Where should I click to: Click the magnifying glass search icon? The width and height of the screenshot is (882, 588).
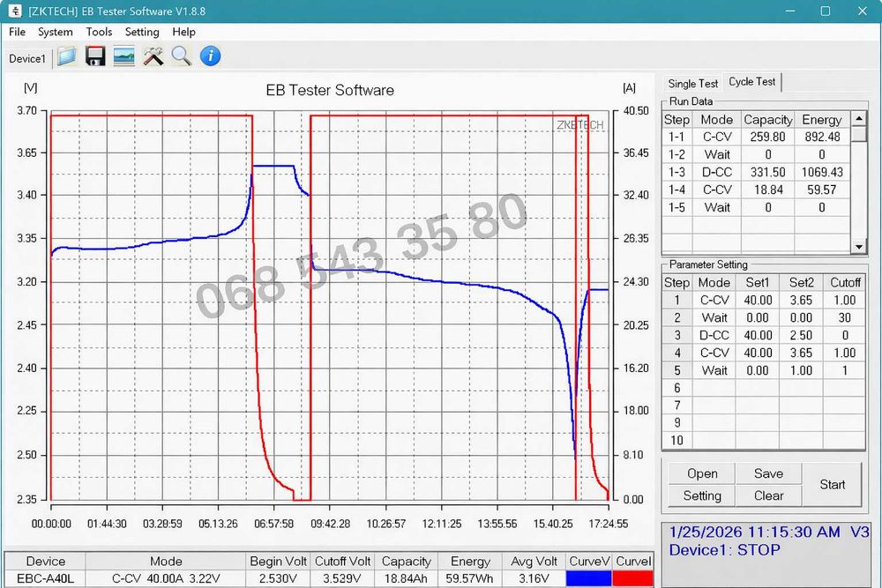[181, 56]
